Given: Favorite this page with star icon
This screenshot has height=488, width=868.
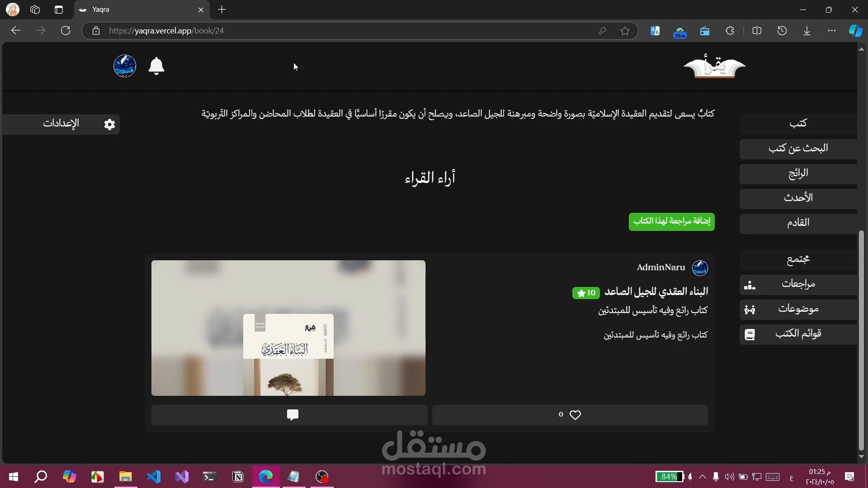Looking at the screenshot, I should [x=625, y=31].
